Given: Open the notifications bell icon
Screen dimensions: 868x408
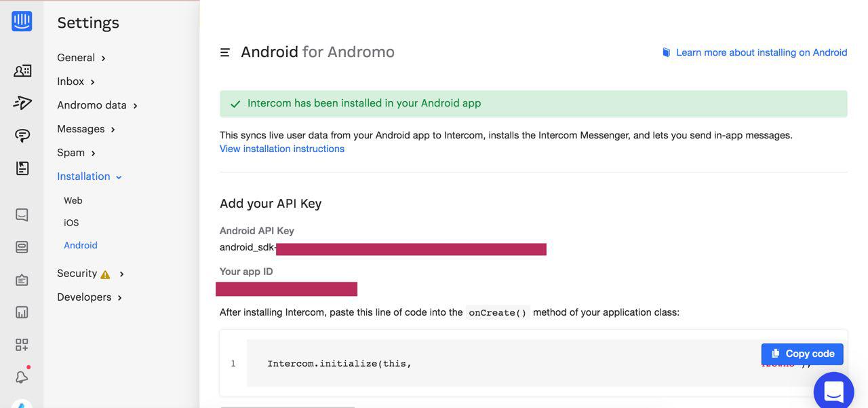Looking at the screenshot, I should point(22,377).
